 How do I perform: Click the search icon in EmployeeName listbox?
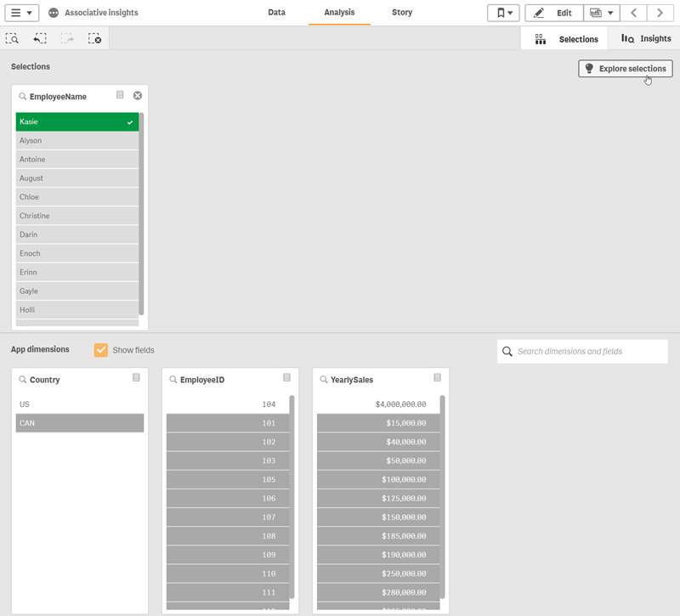point(23,96)
